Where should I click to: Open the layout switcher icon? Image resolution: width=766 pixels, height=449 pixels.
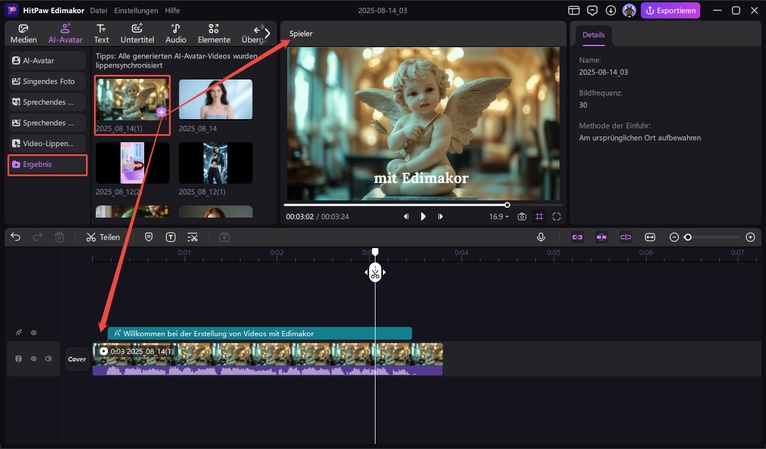coord(574,10)
